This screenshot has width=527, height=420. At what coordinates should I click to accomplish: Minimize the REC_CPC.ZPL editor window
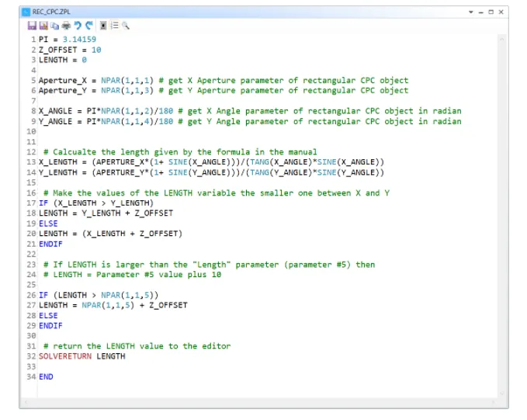coord(480,12)
